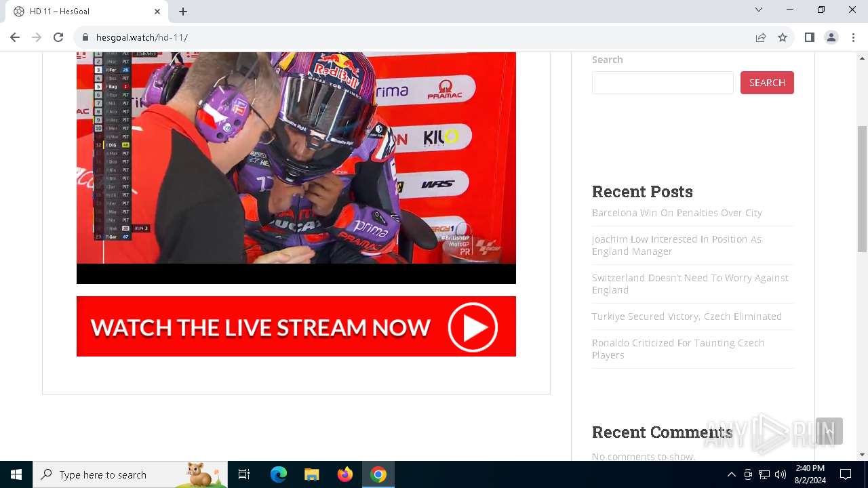This screenshot has width=868, height=488.
Task: Click the red SEARCH button
Action: point(767,83)
